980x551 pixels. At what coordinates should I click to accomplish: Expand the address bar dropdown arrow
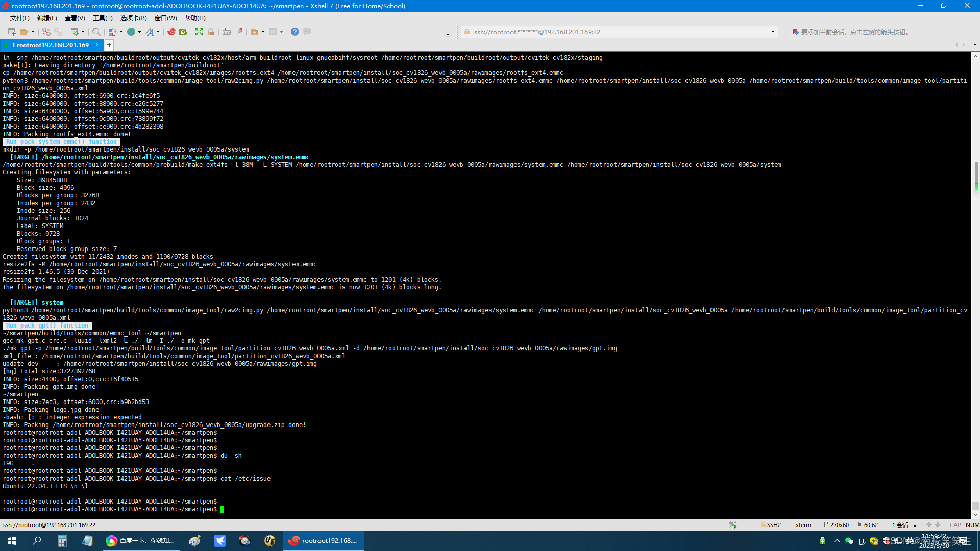point(773,32)
